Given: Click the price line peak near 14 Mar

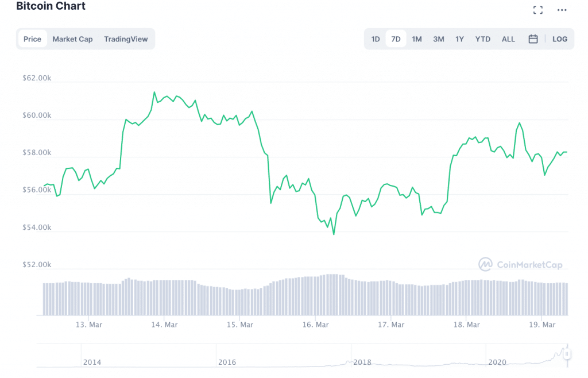Looking at the screenshot, I should point(154,92).
